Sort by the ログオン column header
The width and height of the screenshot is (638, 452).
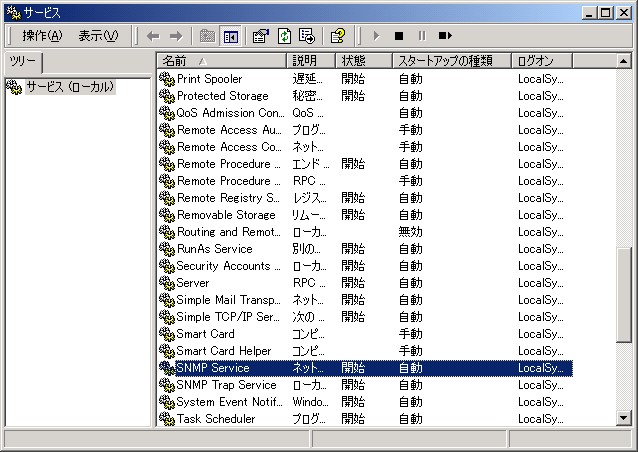point(542,61)
